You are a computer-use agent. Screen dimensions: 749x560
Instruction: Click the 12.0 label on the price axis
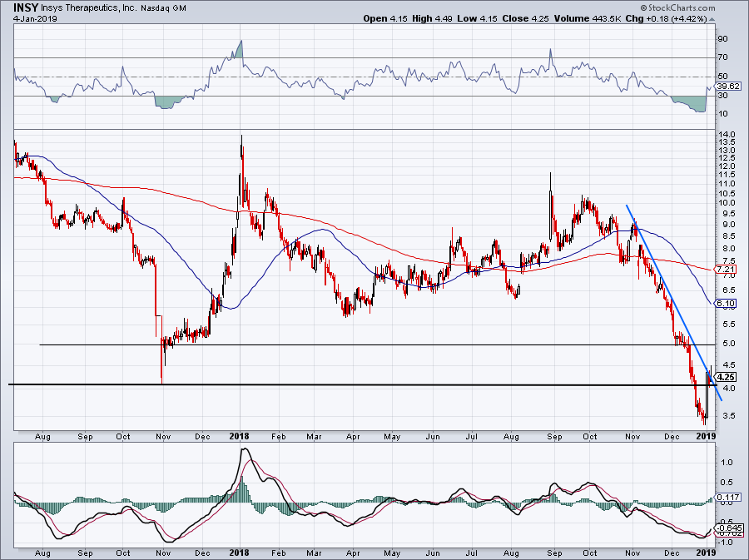point(726,166)
